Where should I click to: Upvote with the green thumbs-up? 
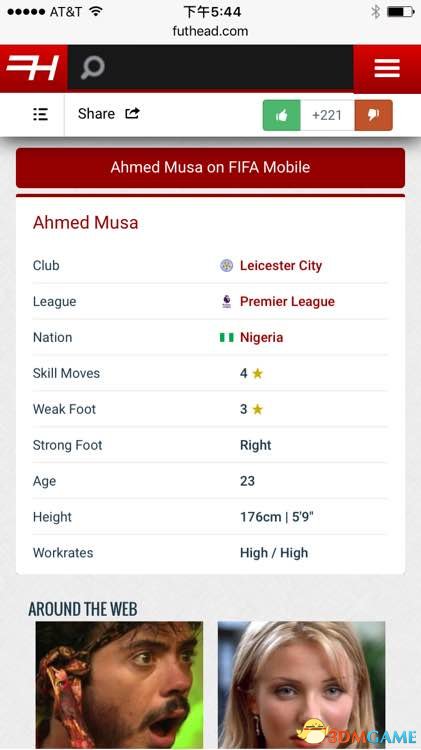(x=281, y=115)
